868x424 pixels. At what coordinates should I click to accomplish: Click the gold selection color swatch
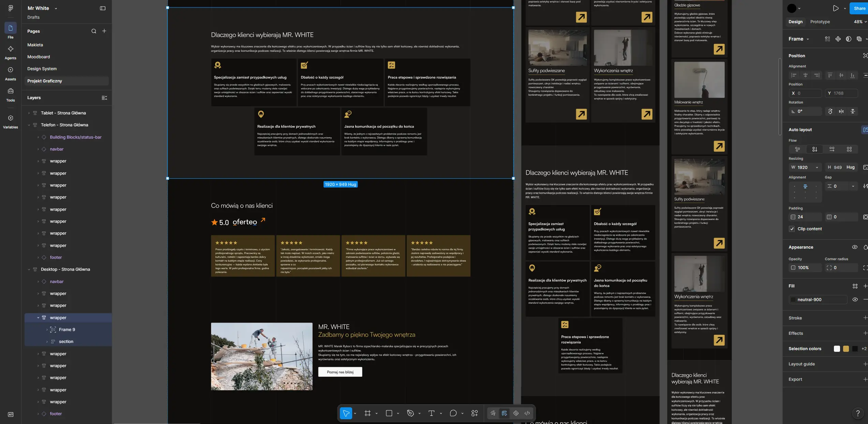(x=846, y=349)
